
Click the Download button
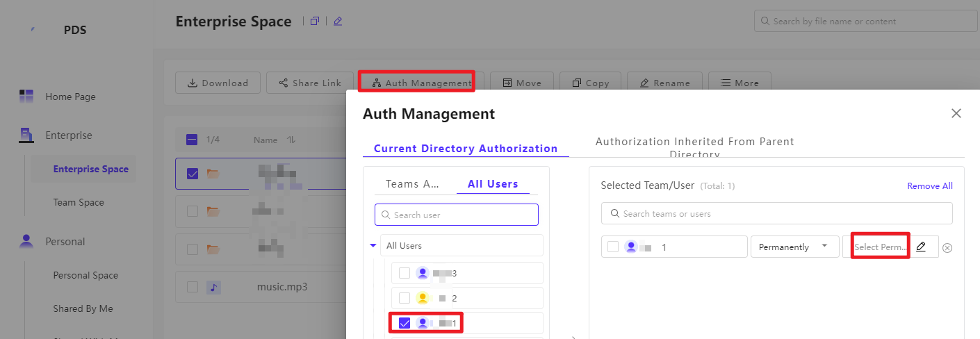pyautogui.click(x=218, y=83)
